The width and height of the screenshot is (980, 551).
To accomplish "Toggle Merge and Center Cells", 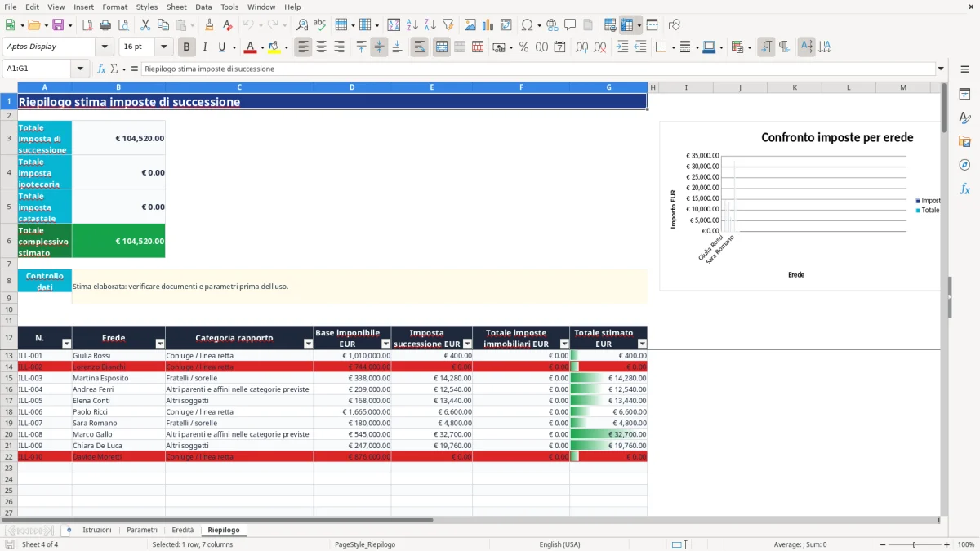I will pos(442,47).
